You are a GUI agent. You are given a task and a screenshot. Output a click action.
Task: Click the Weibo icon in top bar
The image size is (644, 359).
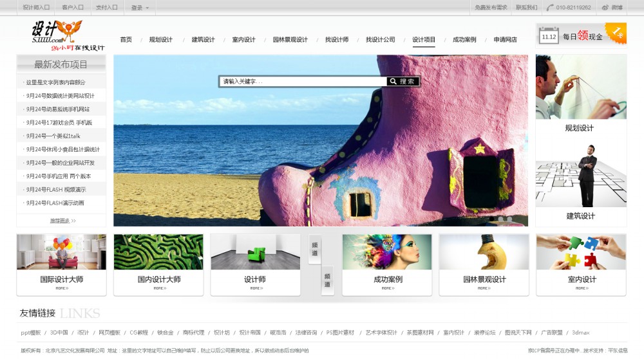click(x=605, y=7)
